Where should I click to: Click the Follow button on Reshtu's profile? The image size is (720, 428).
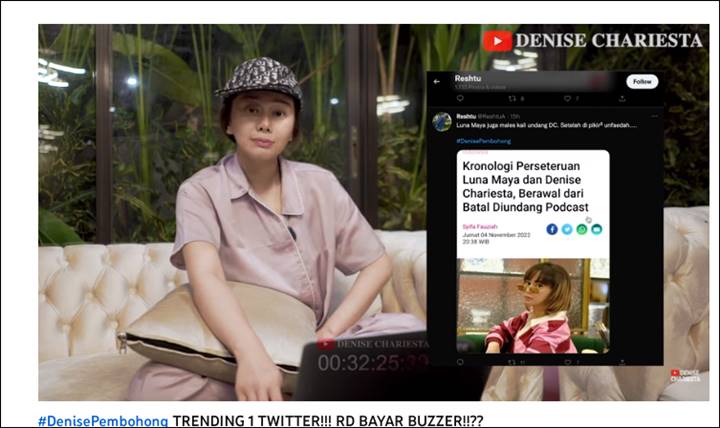pyautogui.click(x=642, y=82)
